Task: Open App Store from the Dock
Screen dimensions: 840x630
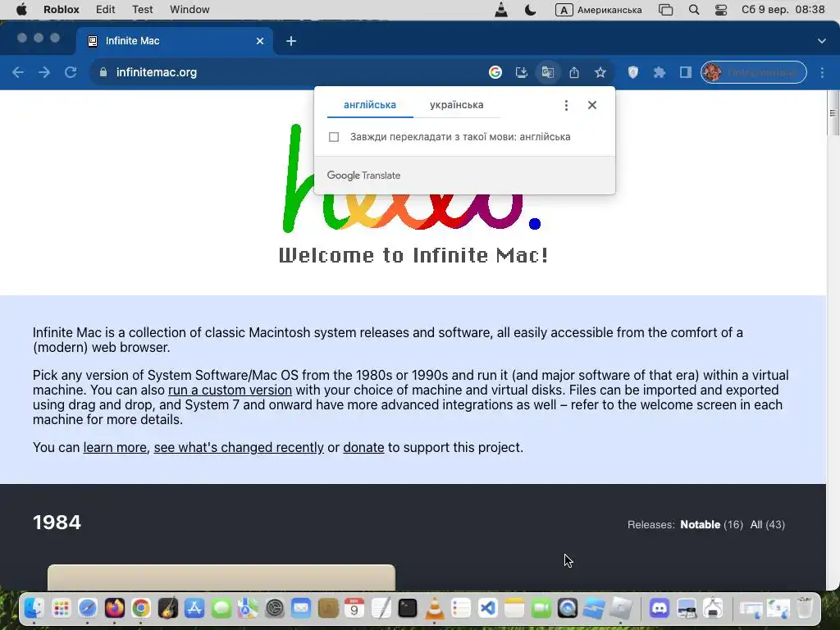Action: pos(194,609)
